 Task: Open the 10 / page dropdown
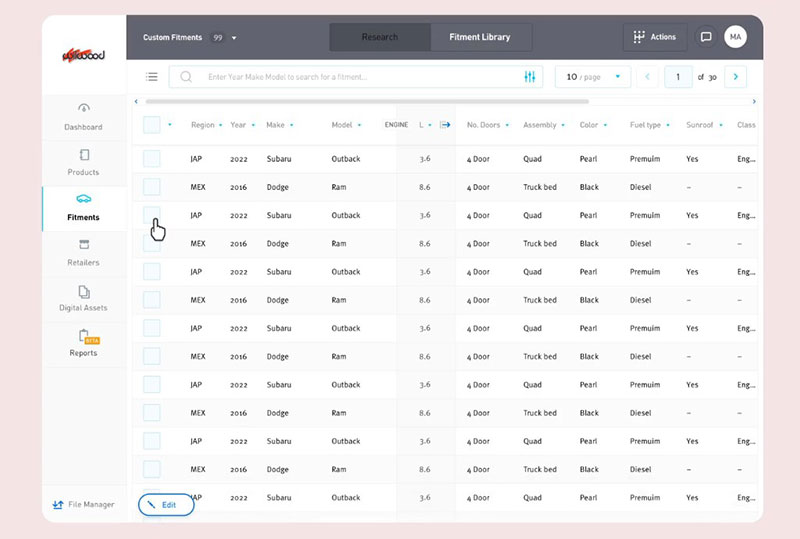tap(593, 77)
